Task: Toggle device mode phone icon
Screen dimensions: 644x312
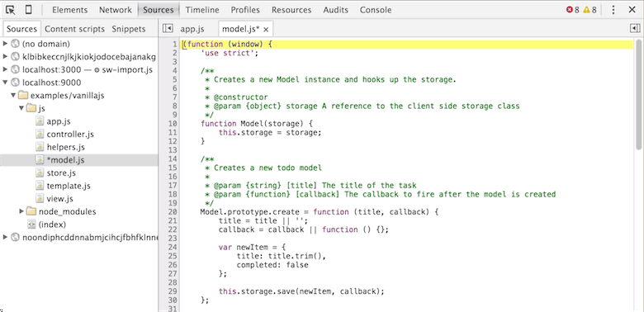Action: tap(28, 10)
